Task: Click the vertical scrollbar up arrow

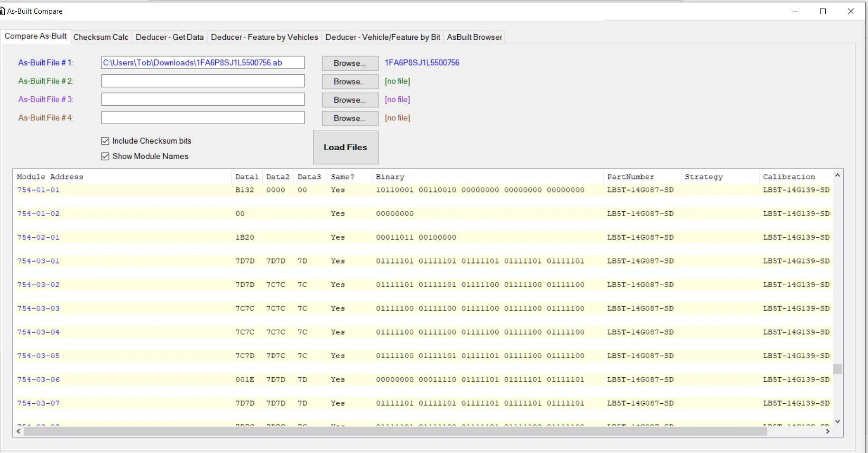Action: 838,175
